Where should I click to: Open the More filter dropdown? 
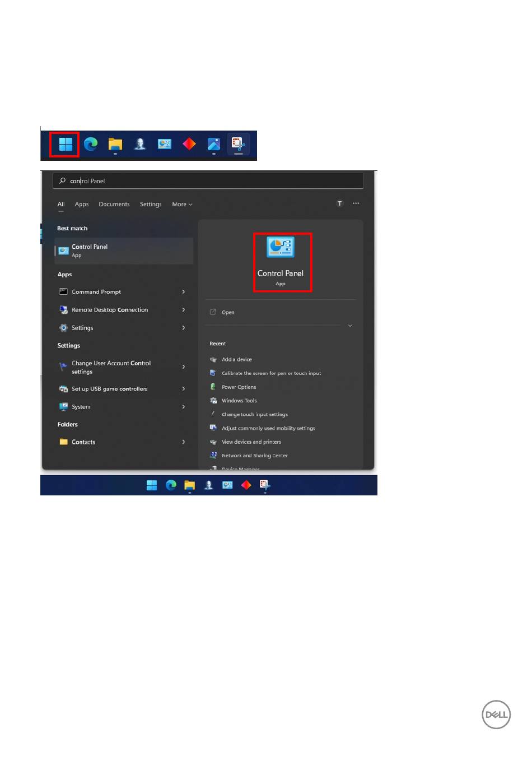(182, 205)
